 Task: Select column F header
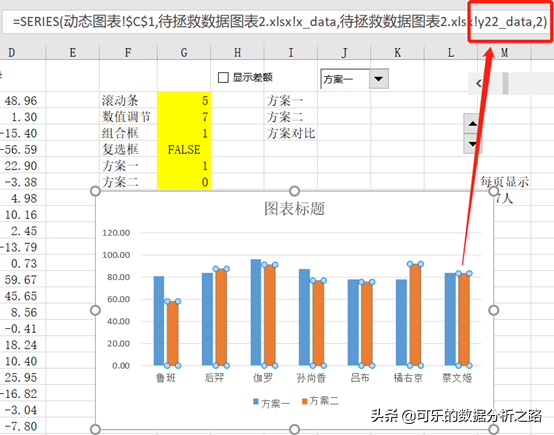coord(128,53)
